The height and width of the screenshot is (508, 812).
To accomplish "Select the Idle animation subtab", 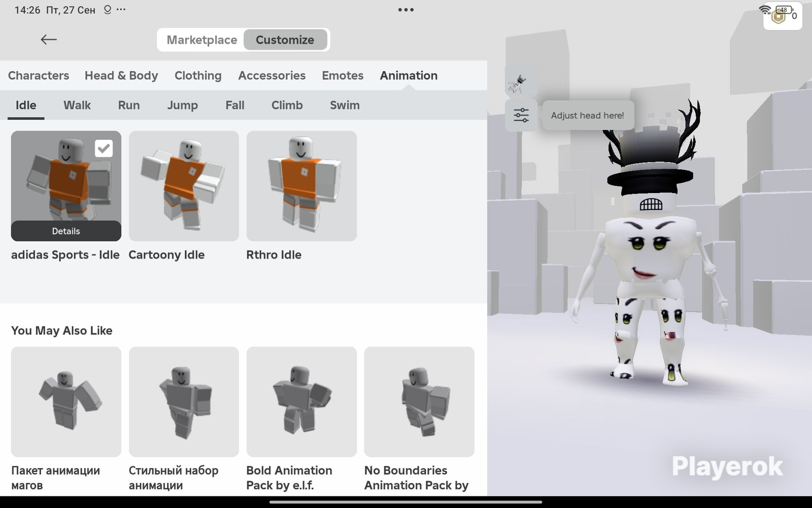I will (x=26, y=105).
